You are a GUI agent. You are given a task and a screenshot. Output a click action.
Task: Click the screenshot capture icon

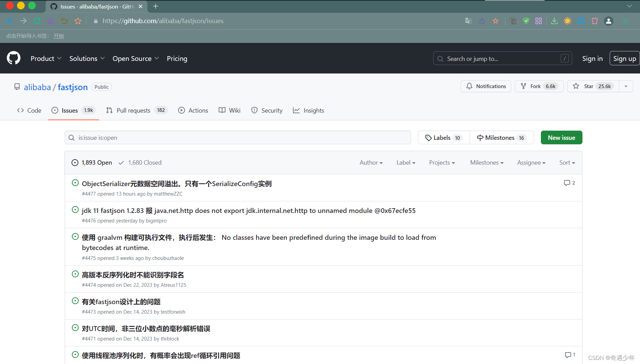(x=581, y=21)
